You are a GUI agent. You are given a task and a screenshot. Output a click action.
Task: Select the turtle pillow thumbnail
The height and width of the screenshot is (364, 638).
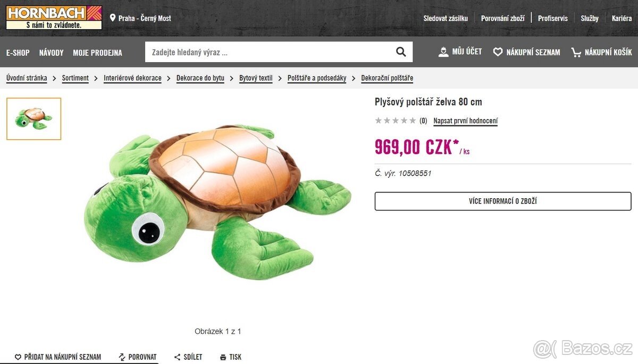(x=34, y=119)
